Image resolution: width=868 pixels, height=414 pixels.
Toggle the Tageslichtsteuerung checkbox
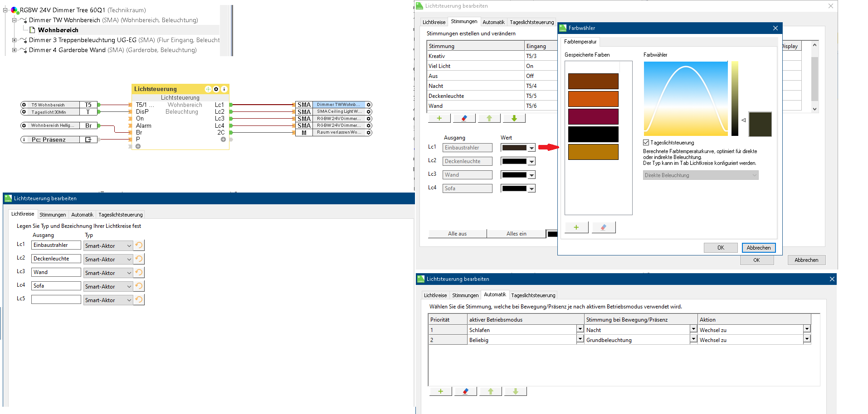pyautogui.click(x=646, y=143)
